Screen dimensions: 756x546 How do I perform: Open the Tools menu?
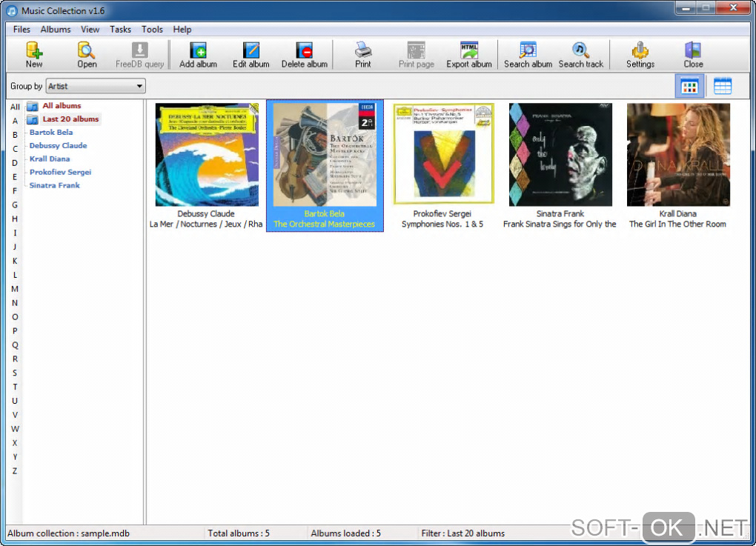pos(153,30)
